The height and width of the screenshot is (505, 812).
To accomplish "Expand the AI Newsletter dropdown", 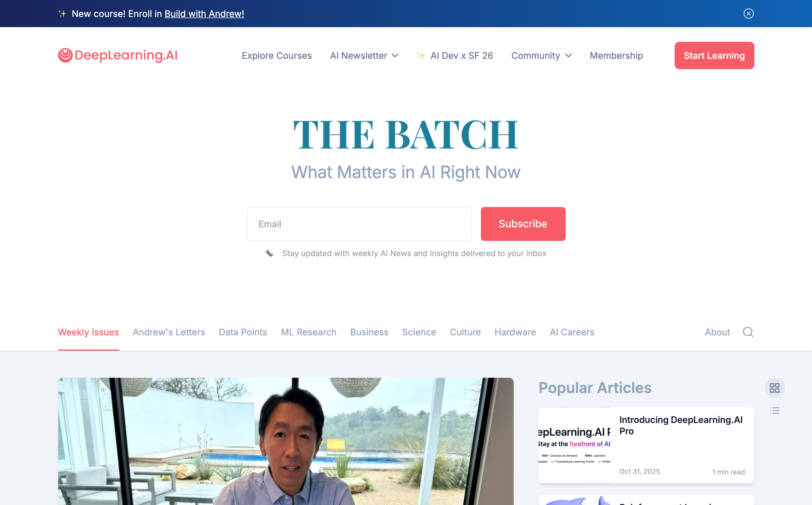I will [364, 55].
